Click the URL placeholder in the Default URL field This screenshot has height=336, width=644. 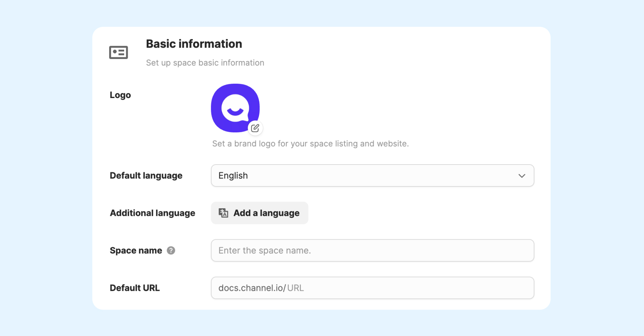tap(296, 288)
